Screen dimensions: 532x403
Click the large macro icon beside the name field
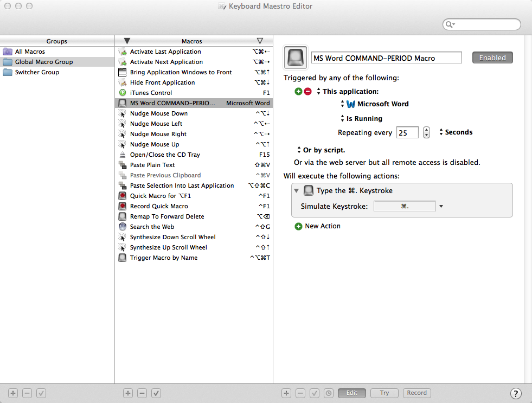[296, 57]
